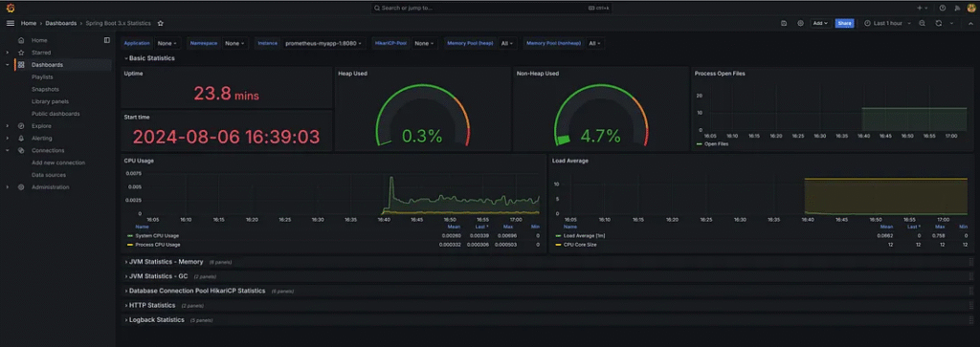The image size is (980, 347).
Task: Click the Add button
Action: click(820, 23)
